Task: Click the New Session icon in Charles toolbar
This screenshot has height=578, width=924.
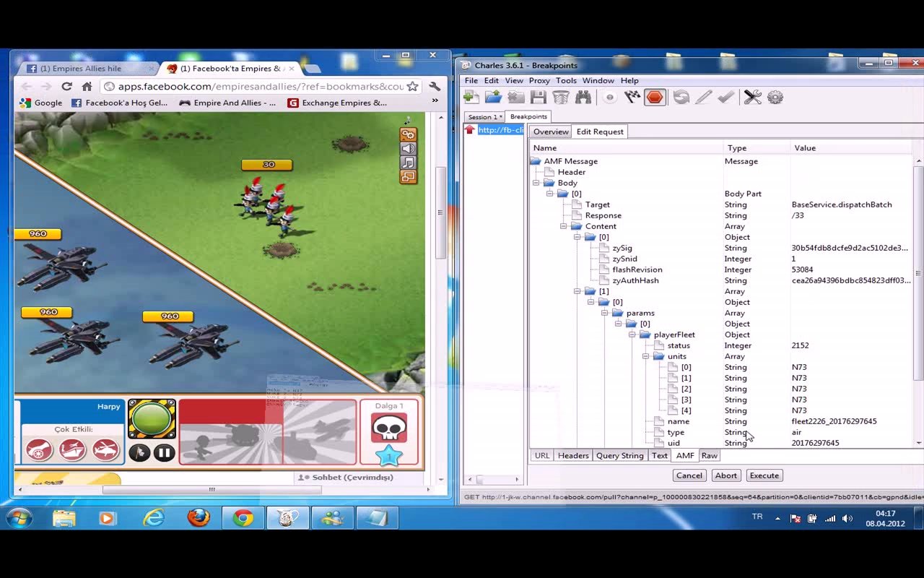Action: coord(471,98)
